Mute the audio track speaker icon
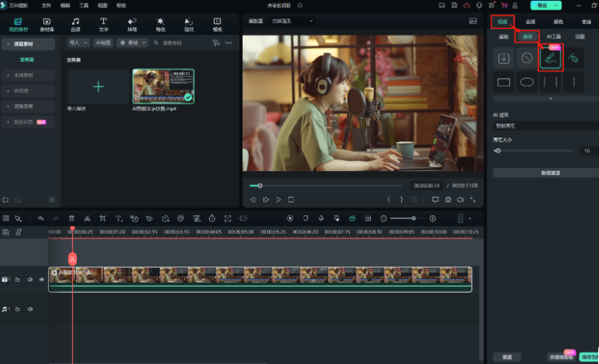The height and width of the screenshot is (364, 599). point(30,308)
